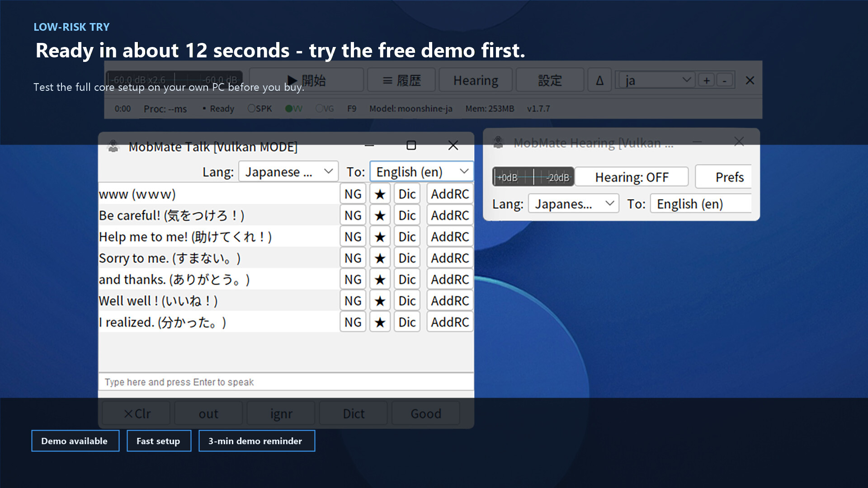Open the 履歴 history menu
The height and width of the screenshot is (488, 868).
(x=401, y=80)
